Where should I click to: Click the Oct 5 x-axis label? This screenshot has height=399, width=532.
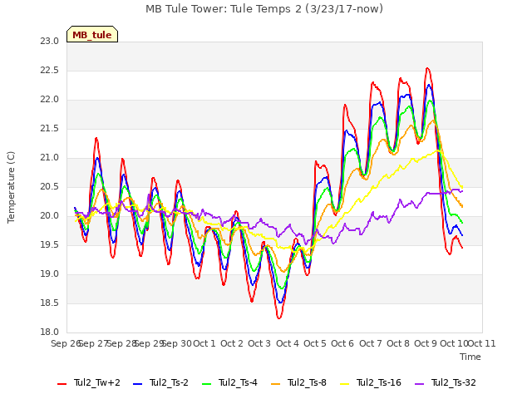(315, 343)
